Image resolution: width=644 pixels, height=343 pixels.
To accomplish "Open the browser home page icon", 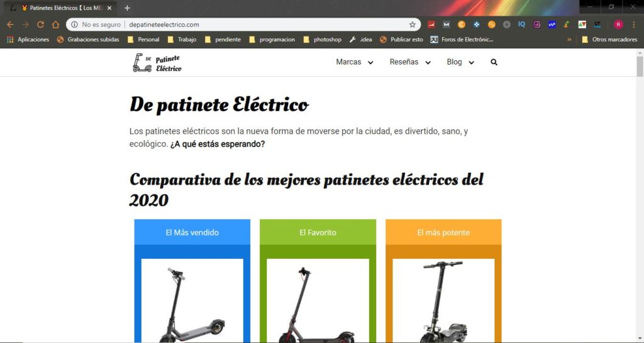I will coord(55,24).
